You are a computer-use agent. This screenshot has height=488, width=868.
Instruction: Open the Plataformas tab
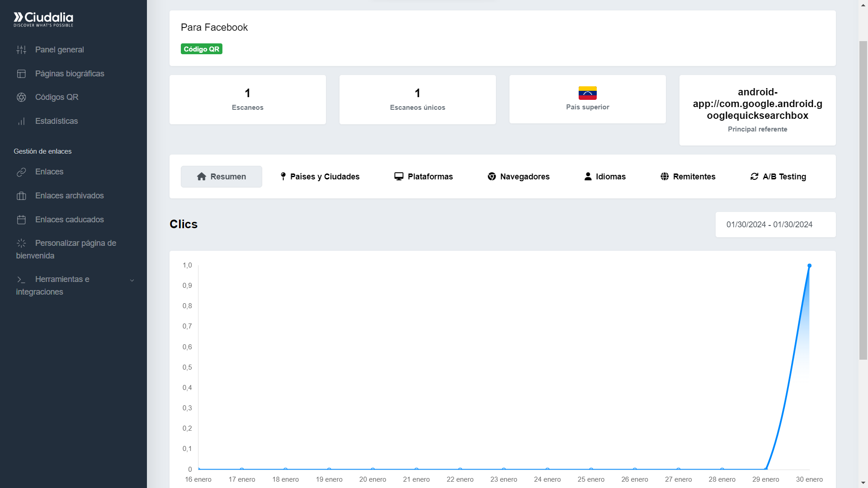click(423, 177)
